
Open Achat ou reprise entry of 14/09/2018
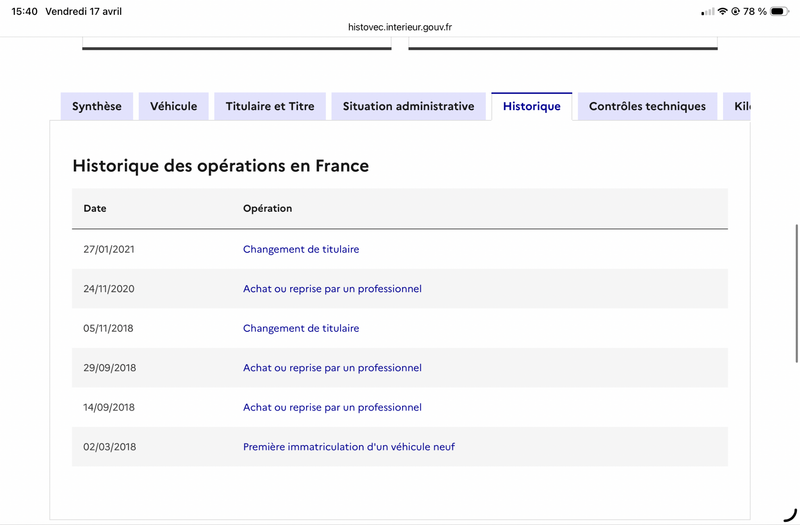[332, 407]
